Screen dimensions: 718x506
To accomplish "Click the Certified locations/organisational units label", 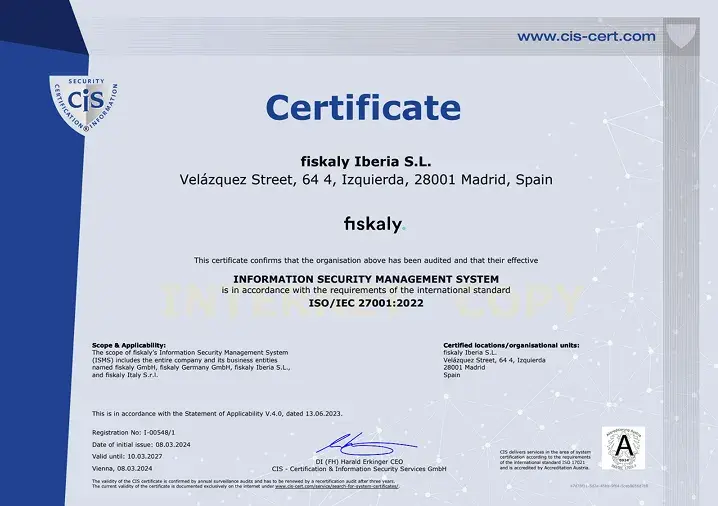I will coord(511,345).
